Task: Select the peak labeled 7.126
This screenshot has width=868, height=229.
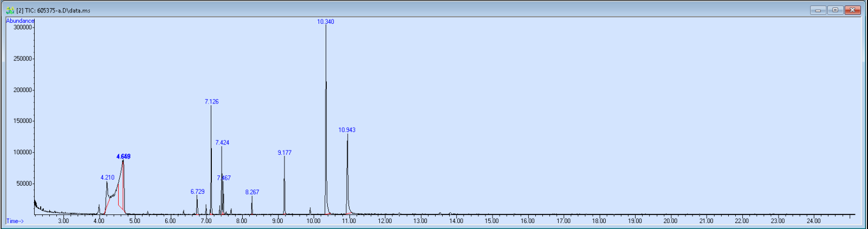Action: pyautogui.click(x=212, y=102)
